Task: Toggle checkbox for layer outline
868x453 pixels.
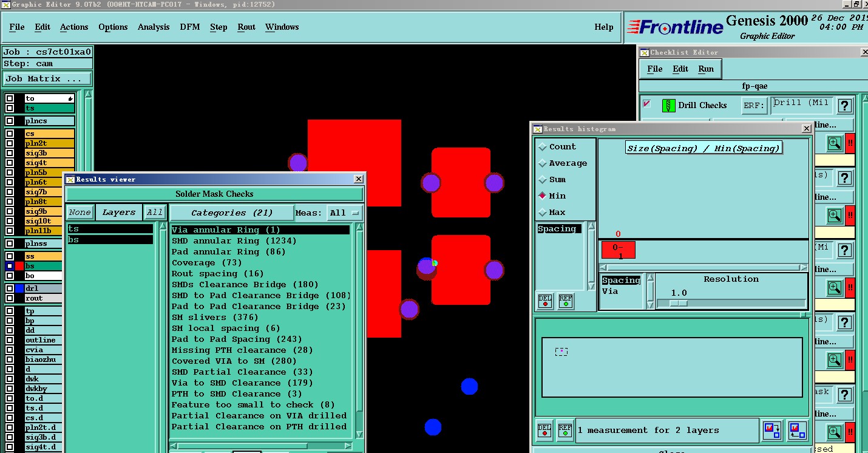Action: [10, 340]
